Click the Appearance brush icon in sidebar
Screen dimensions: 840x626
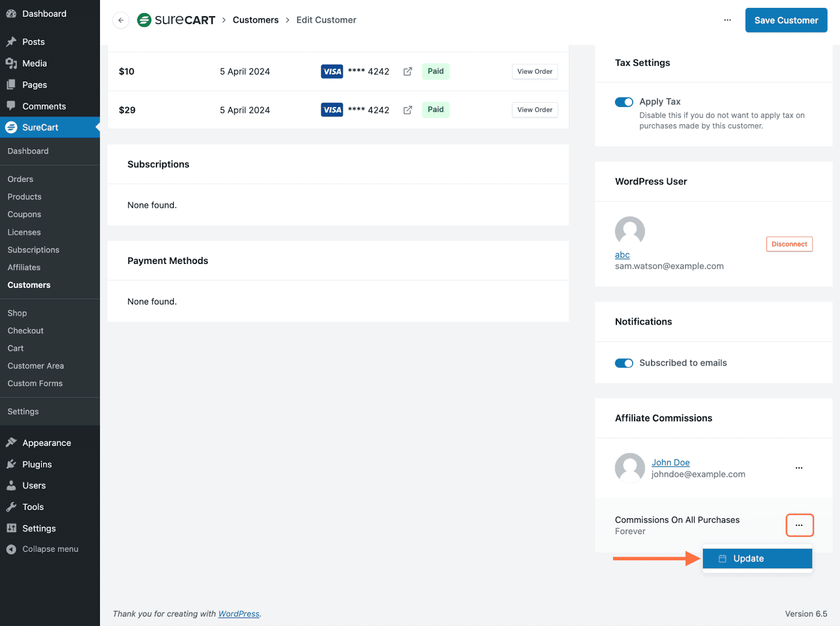(11, 443)
